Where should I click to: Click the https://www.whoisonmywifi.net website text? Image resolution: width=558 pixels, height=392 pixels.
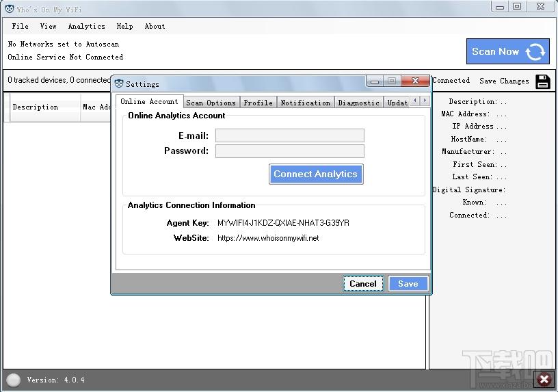(x=268, y=238)
